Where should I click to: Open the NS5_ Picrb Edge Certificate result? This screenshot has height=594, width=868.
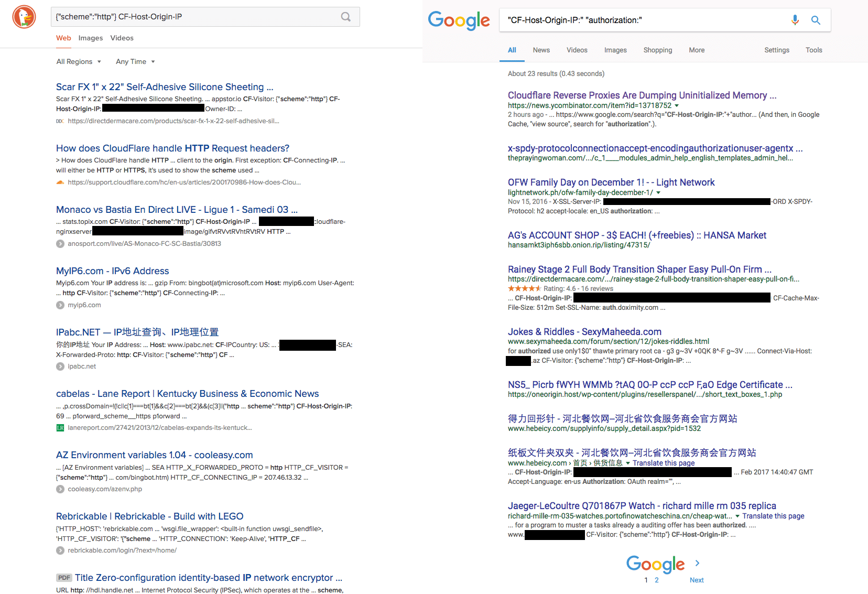(x=650, y=385)
